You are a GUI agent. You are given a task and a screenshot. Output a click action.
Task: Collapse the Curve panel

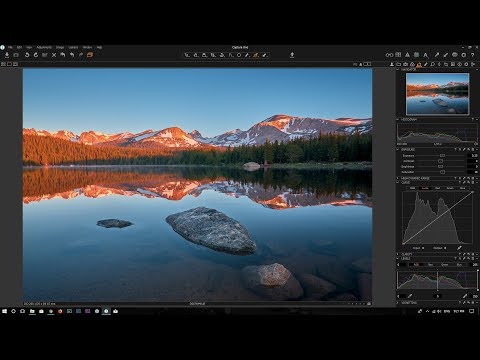(398, 183)
